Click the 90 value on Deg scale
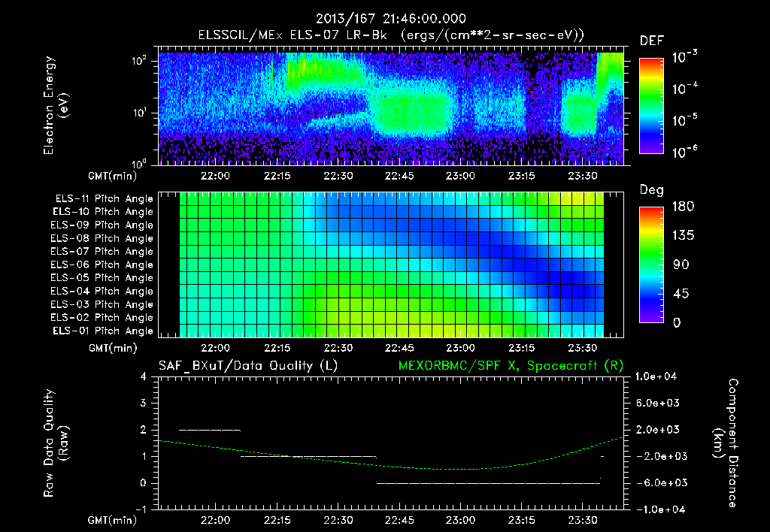 tap(681, 265)
